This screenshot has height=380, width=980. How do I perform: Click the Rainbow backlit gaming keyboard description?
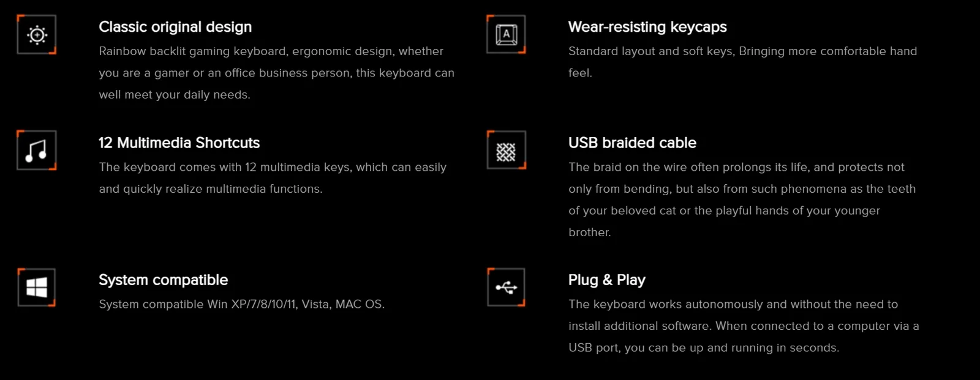point(277,73)
